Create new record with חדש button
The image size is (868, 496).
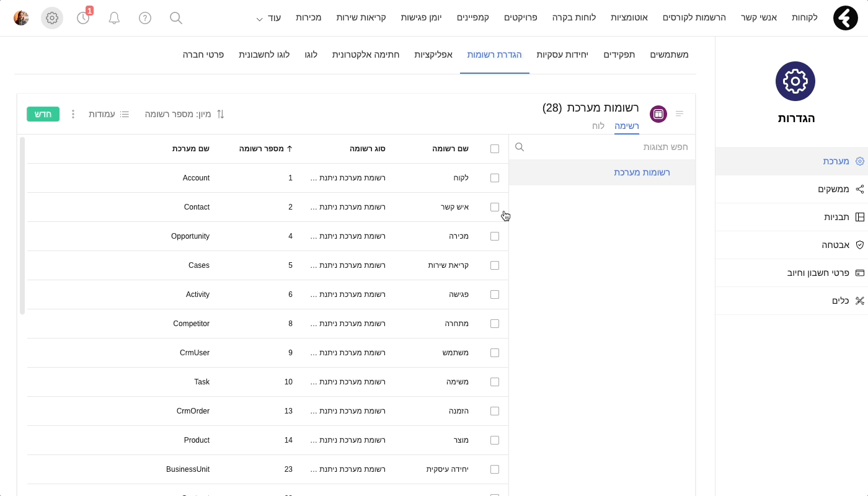point(43,114)
